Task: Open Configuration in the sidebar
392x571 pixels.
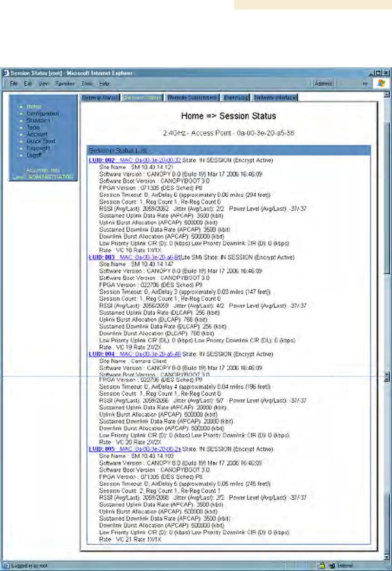Action: tap(43, 114)
